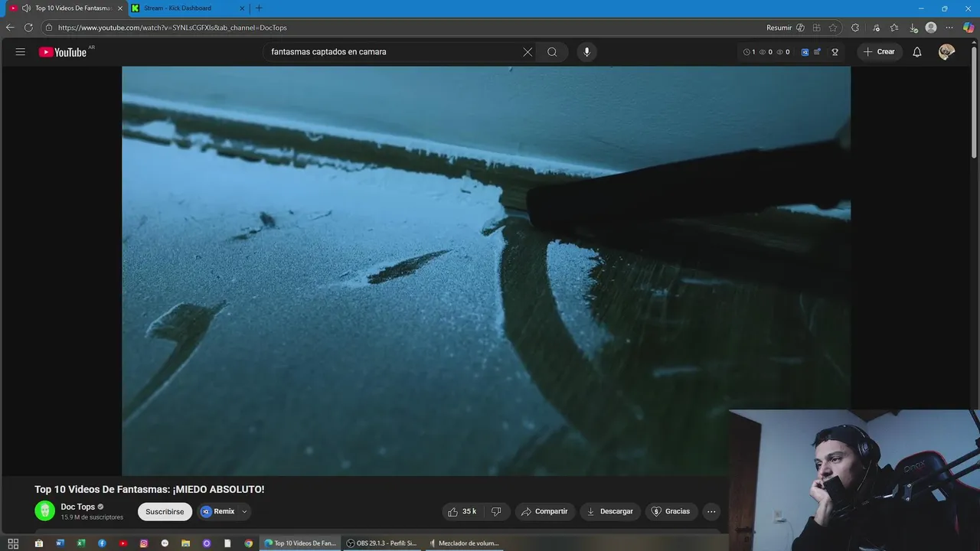Open the YouTube guide hamburger menu

pos(21,52)
